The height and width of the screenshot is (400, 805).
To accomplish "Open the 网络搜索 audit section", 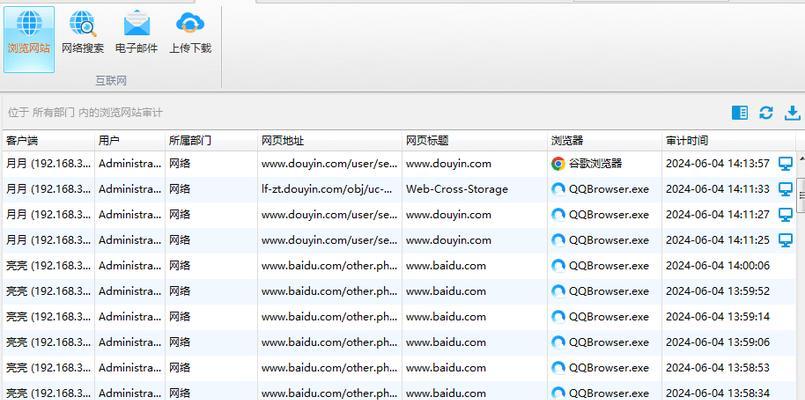I will click(83, 33).
